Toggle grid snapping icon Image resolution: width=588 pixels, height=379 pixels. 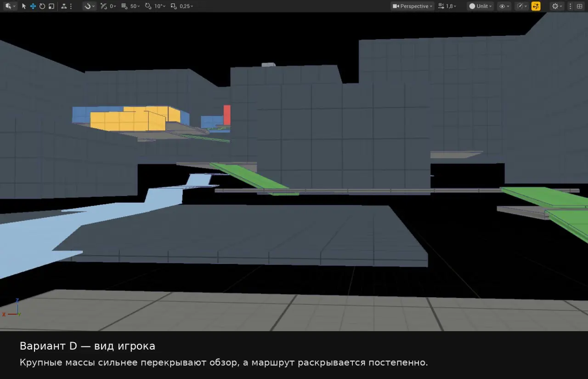tap(124, 6)
